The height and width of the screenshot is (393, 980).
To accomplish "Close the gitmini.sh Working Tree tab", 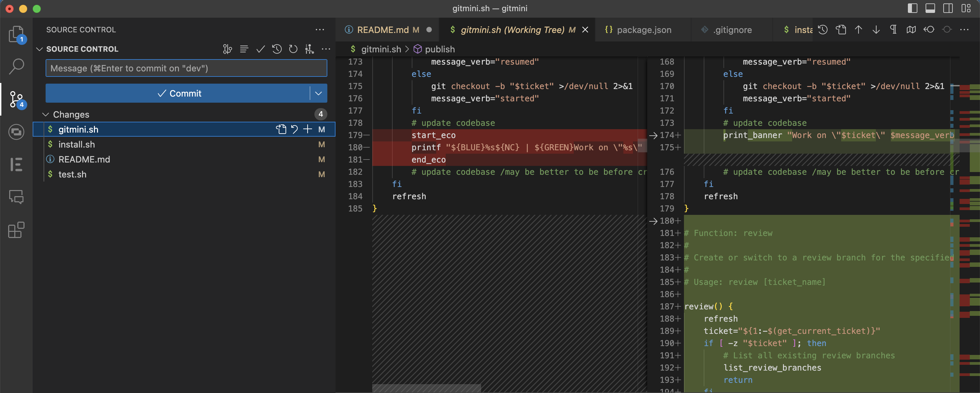I will click(x=584, y=29).
